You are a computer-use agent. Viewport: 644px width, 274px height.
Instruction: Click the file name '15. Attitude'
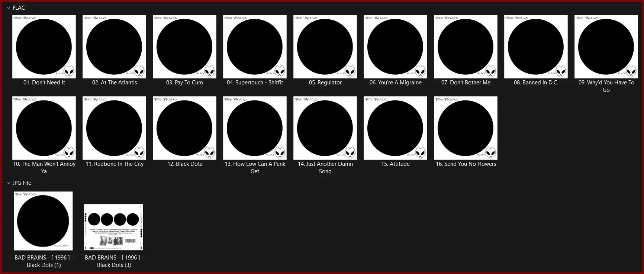(x=395, y=164)
